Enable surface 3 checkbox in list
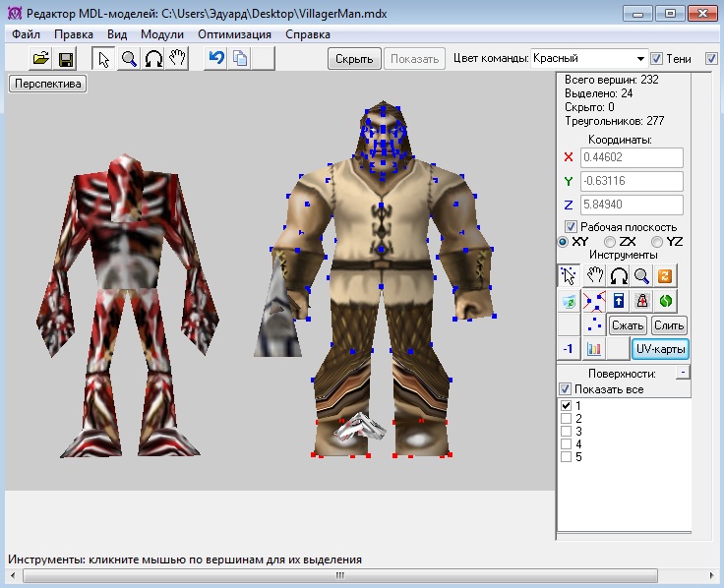The image size is (724, 588). pyautogui.click(x=566, y=432)
